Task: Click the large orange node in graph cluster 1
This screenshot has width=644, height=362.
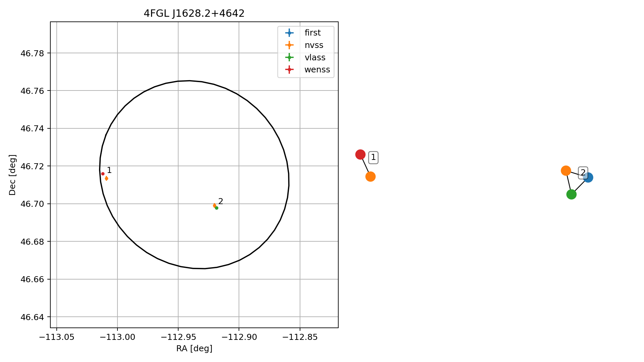Action: 370,176
